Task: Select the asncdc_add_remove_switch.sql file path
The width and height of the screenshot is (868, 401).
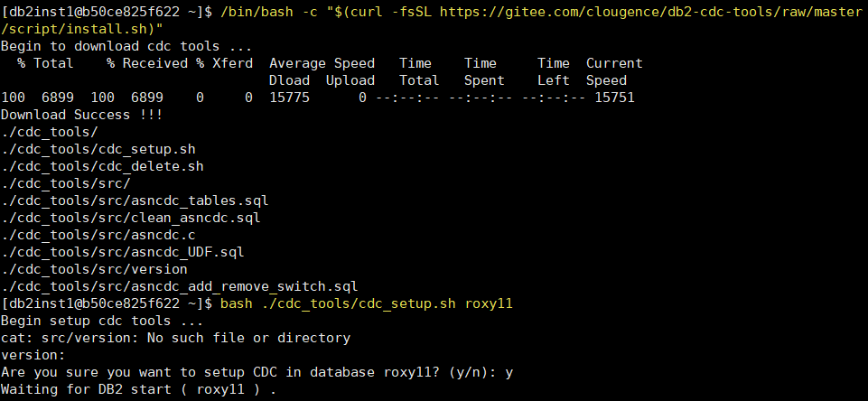Action: [x=181, y=286]
